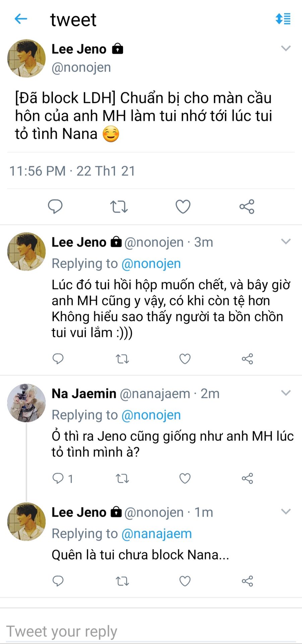Viewport: 302px width, 644px height.
Task: Open Na Jaemin's profile picture
Action: [x=26, y=403]
